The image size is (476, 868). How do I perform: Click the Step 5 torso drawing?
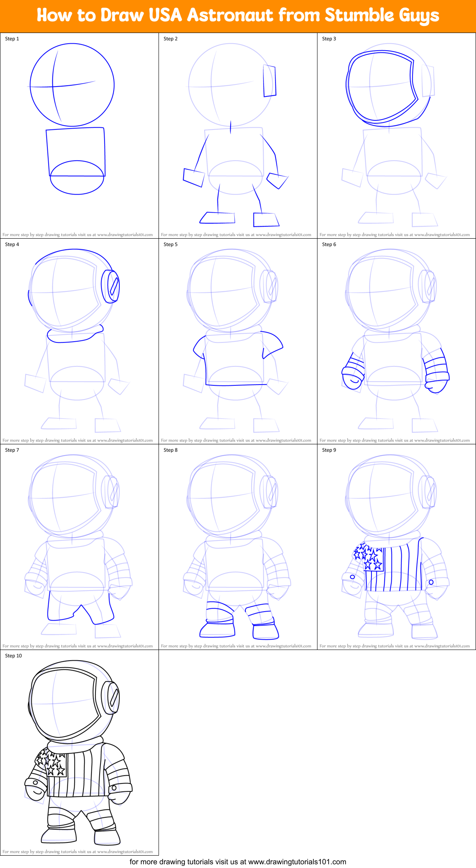[238, 358]
